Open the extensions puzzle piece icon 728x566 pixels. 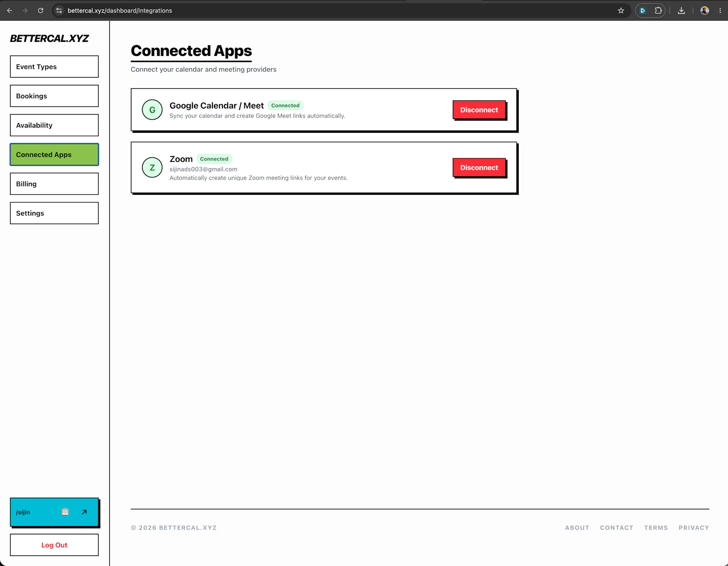pos(658,10)
